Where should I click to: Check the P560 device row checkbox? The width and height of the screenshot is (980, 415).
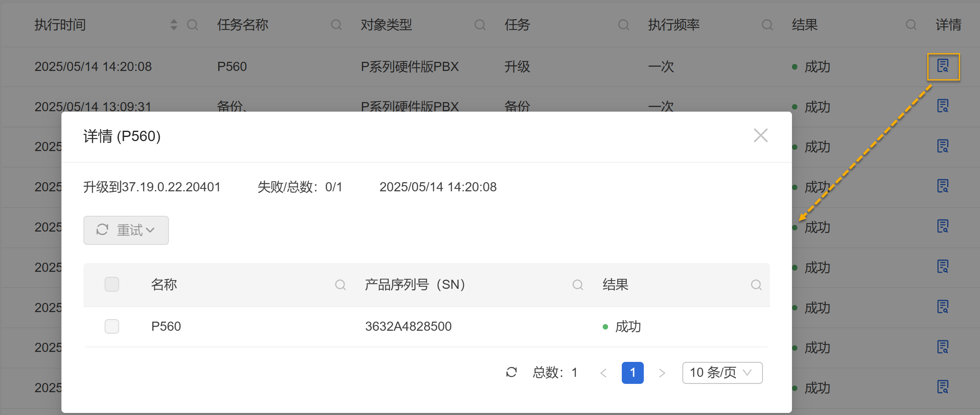(112, 327)
